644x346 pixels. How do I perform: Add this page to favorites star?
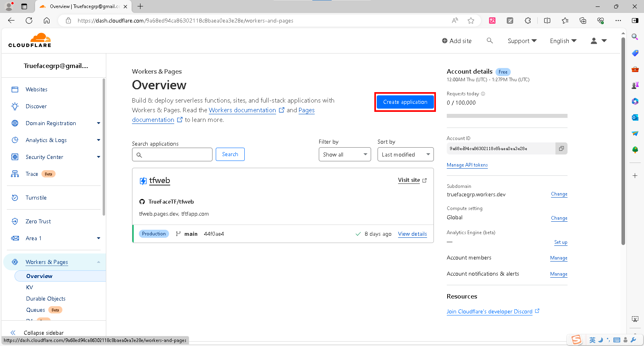(x=471, y=21)
